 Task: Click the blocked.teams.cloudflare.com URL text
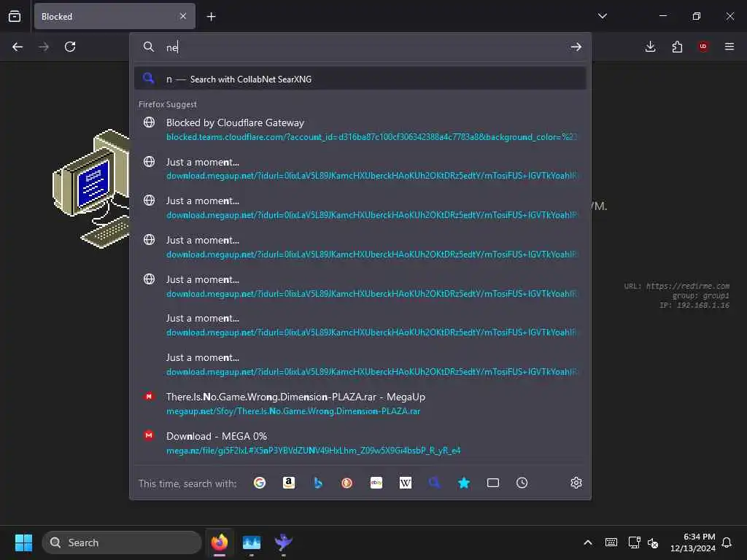[x=371, y=137]
